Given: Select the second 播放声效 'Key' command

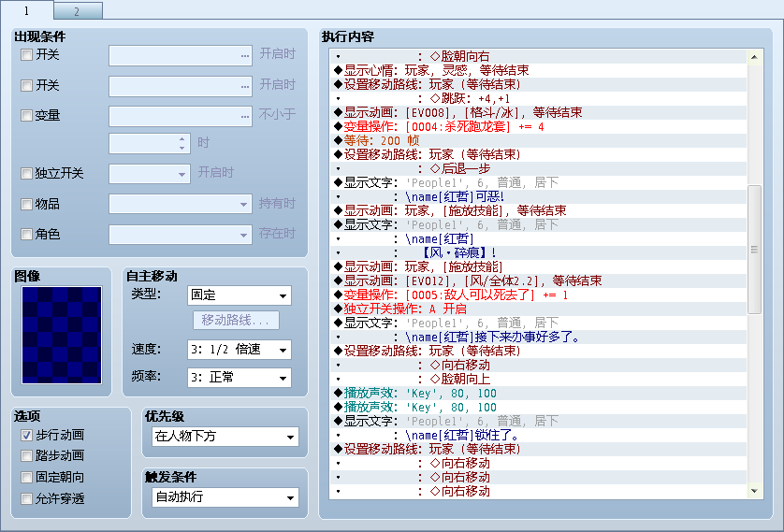Looking at the screenshot, I should (x=540, y=407).
